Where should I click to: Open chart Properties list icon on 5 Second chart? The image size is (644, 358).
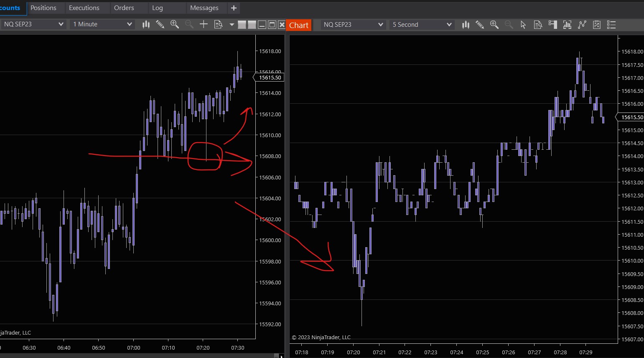(x=611, y=25)
